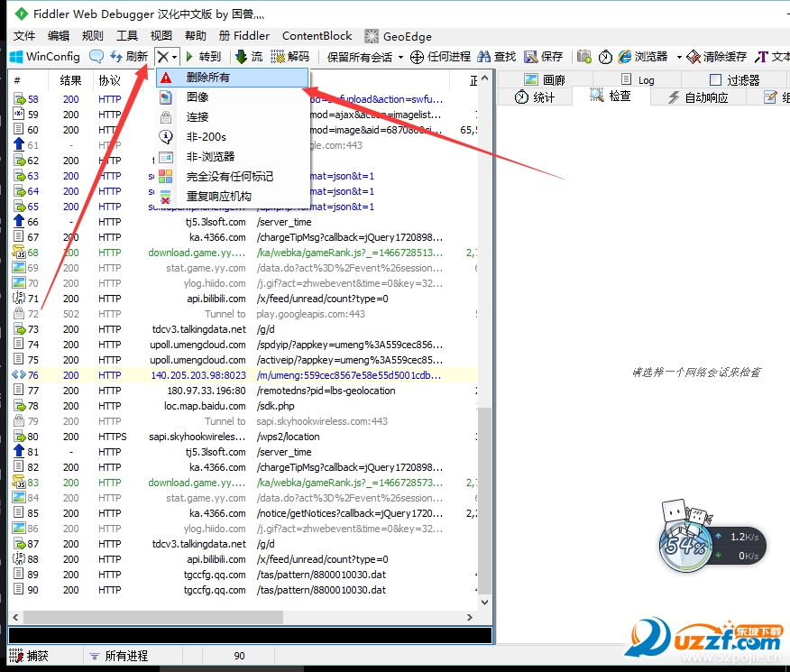The height and width of the screenshot is (672, 790).
Task: Click the lock icon of session 72
Action: 19,313
